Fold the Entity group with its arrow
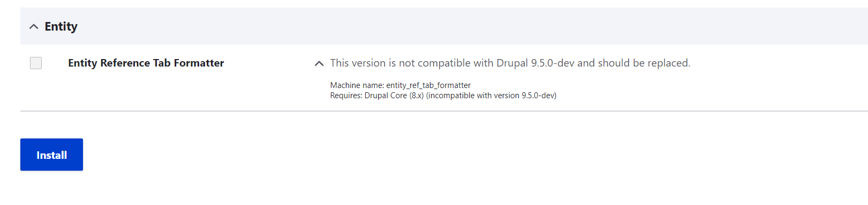Image resolution: width=868 pixels, height=205 pixels. pos(34,26)
